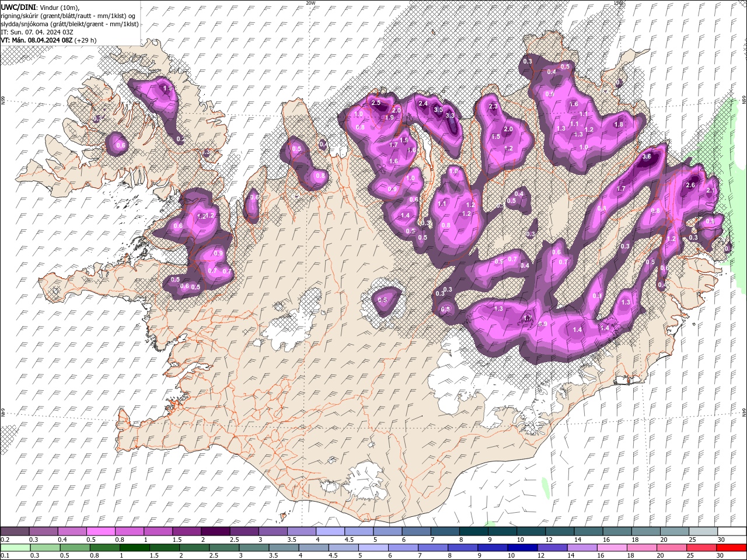Click the bright red 30 mm rain swatch
The height and width of the screenshot is (560, 747).
click(731, 548)
